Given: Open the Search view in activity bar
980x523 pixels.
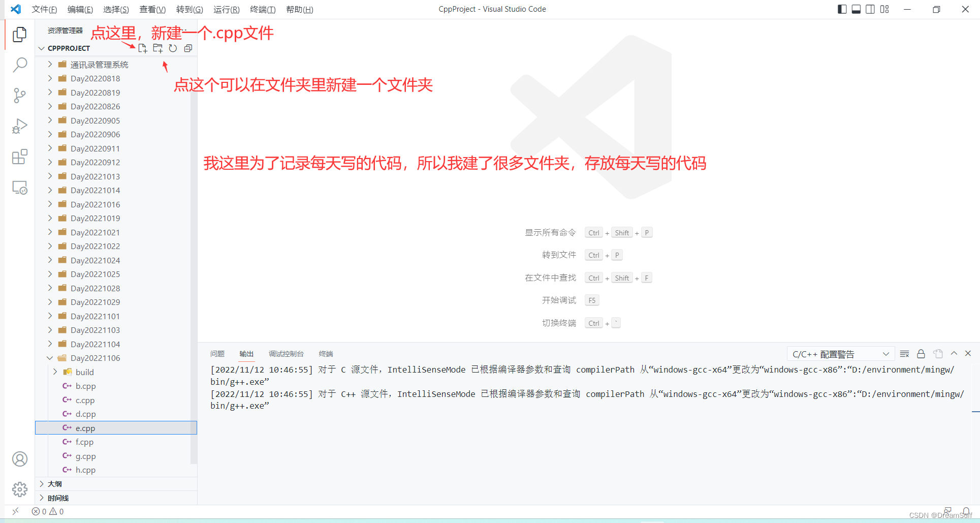Looking at the screenshot, I should [20, 65].
